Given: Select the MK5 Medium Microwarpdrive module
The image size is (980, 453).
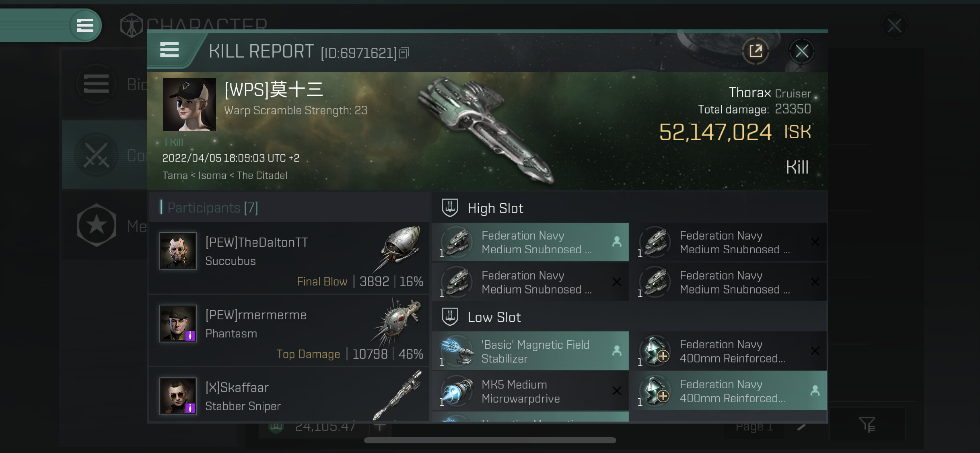Looking at the screenshot, I should point(530,391).
